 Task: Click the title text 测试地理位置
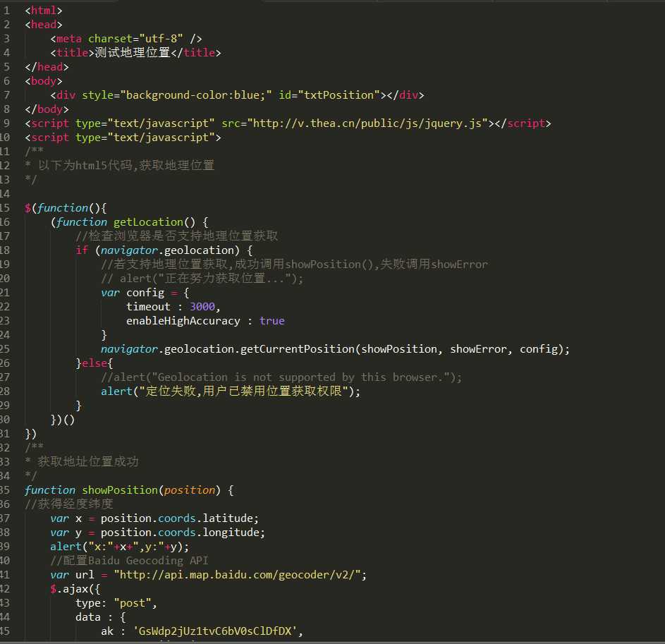[132, 53]
